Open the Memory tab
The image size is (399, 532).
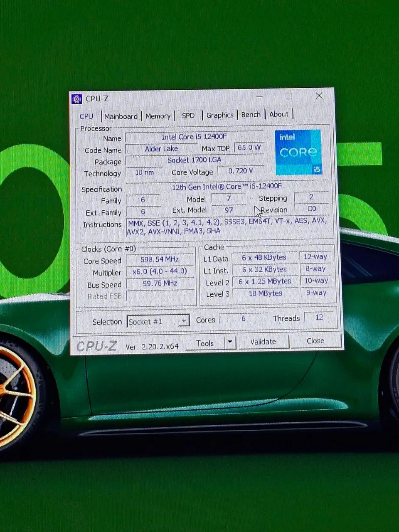pyautogui.click(x=158, y=116)
